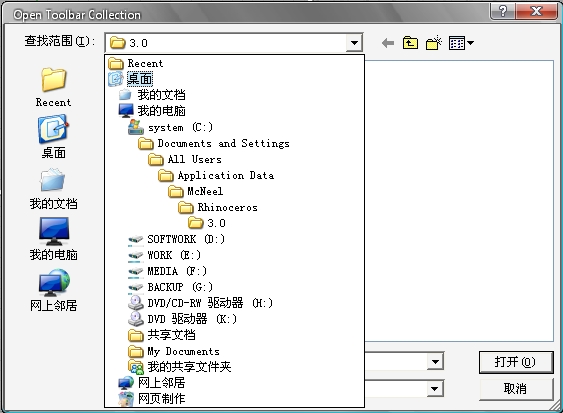Go back with the left arrow icon
The width and height of the screenshot is (563, 413).
[388, 43]
